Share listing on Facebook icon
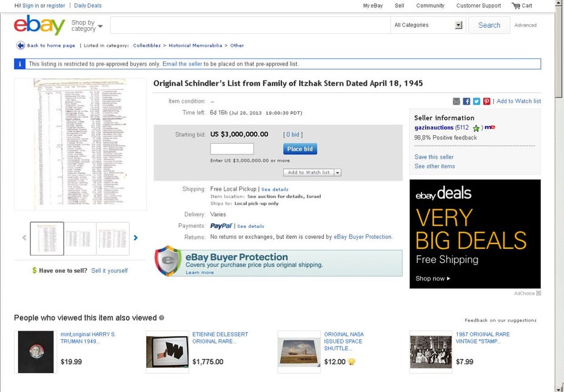 [x=466, y=101]
